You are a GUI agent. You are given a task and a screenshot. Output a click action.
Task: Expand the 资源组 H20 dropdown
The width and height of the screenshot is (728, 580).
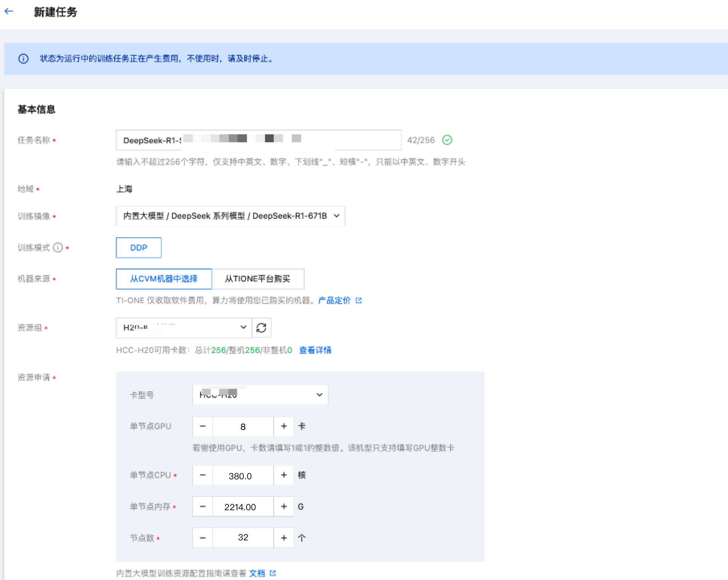point(184,328)
